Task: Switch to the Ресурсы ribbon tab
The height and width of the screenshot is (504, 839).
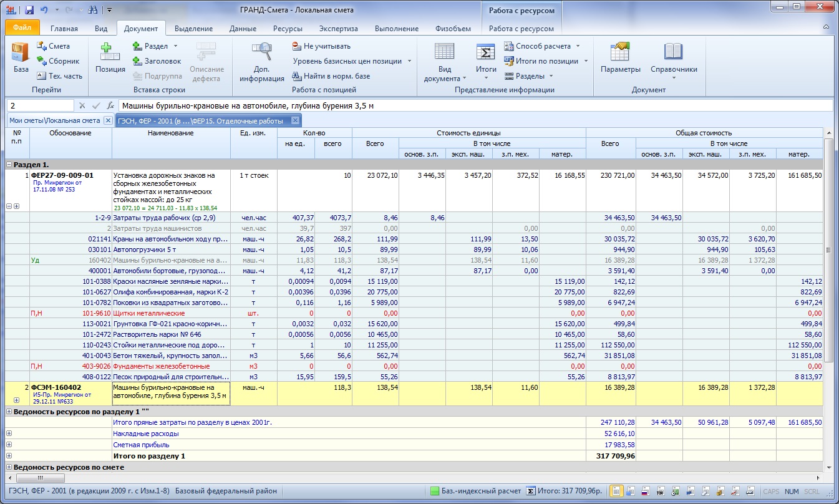Action: point(288,29)
